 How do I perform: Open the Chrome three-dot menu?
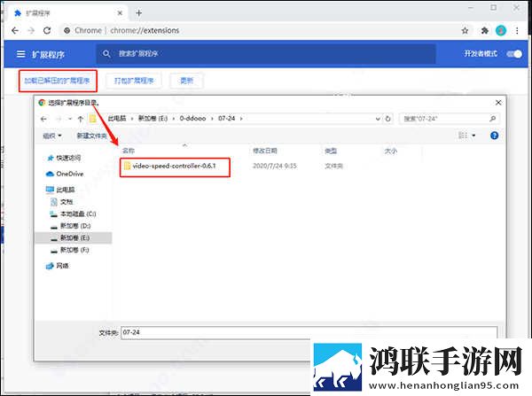click(x=517, y=31)
